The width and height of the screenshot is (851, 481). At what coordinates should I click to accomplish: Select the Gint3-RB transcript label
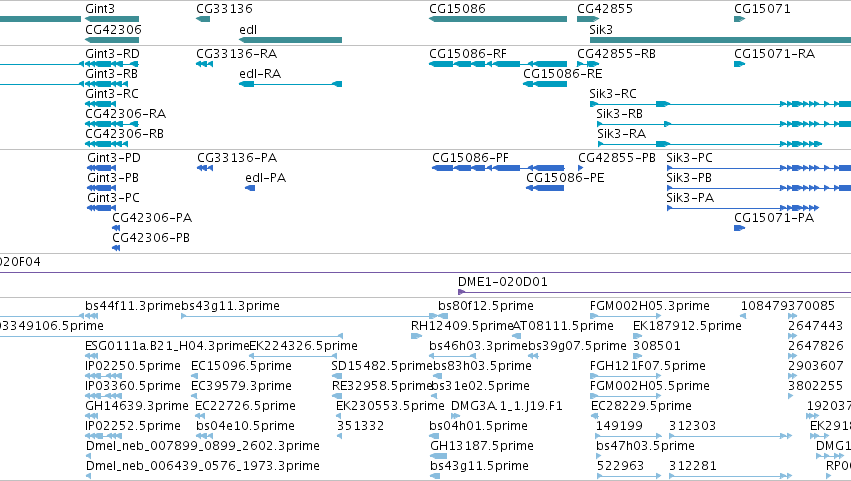[111, 74]
